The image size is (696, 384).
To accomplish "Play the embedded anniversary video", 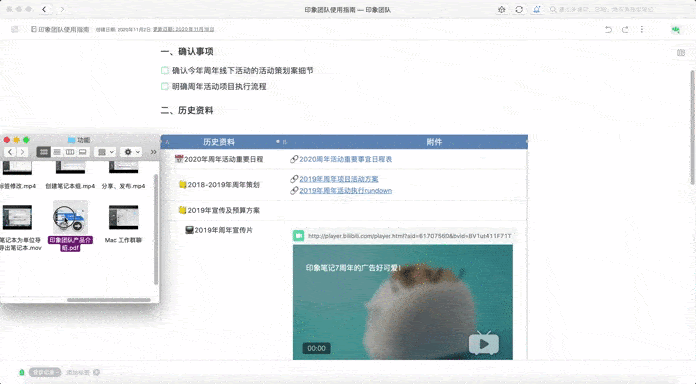I will click(484, 343).
